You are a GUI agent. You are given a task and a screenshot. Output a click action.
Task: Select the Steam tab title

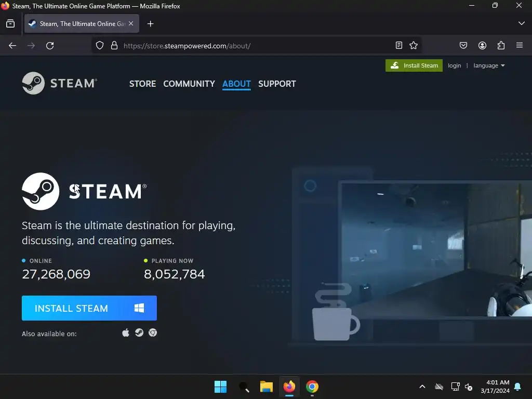(x=83, y=24)
